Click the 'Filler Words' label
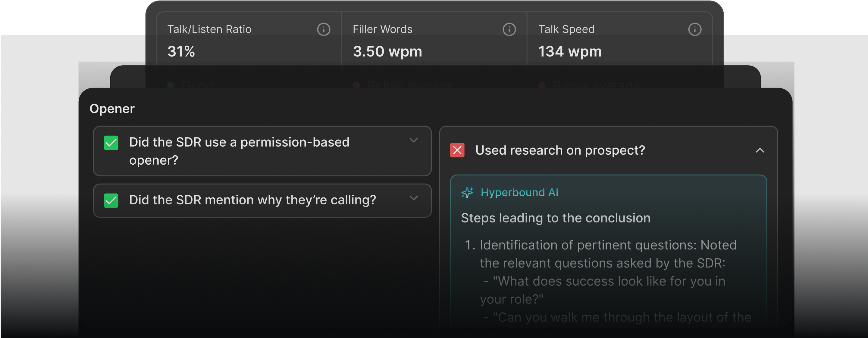The width and height of the screenshot is (868, 338). (x=382, y=29)
